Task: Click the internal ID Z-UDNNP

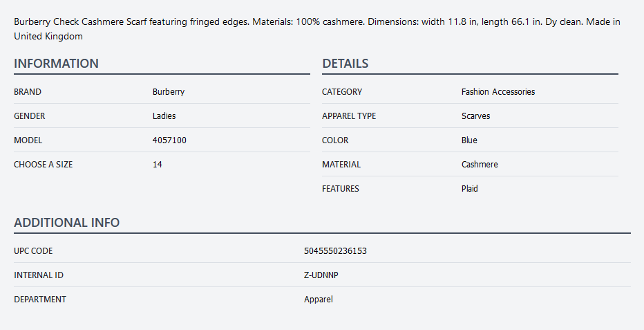Action: pos(321,275)
